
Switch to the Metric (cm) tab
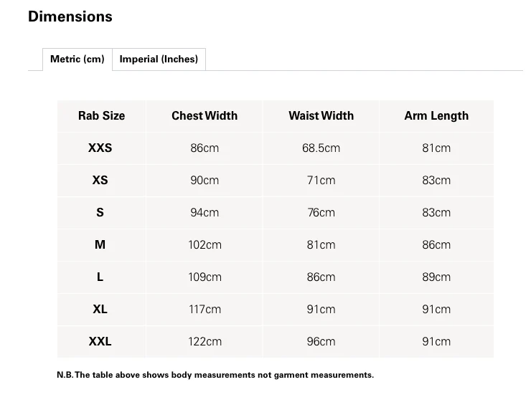[77, 59]
